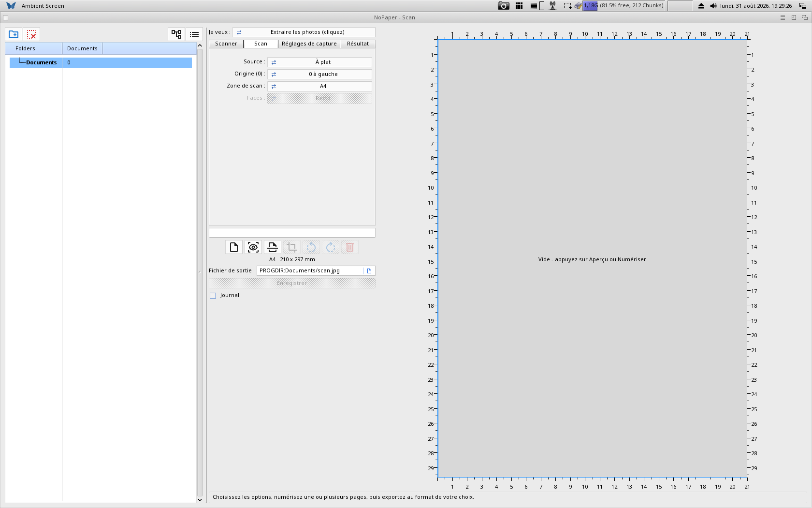Click the window zoom icon in title bar
The height and width of the screenshot is (508, 812).
794,17
